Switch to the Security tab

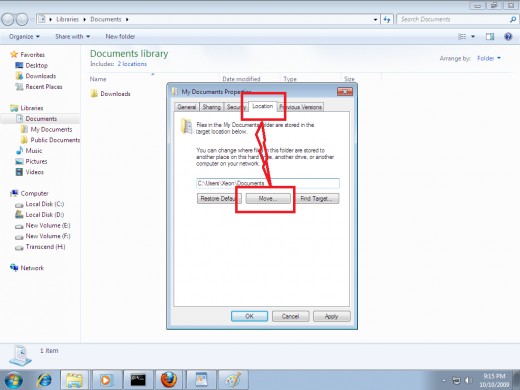pos(236,107)
